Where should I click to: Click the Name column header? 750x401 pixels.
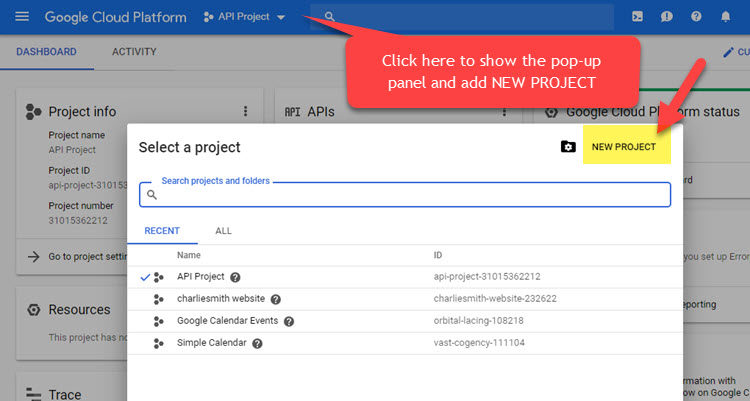tap(188, 255)
